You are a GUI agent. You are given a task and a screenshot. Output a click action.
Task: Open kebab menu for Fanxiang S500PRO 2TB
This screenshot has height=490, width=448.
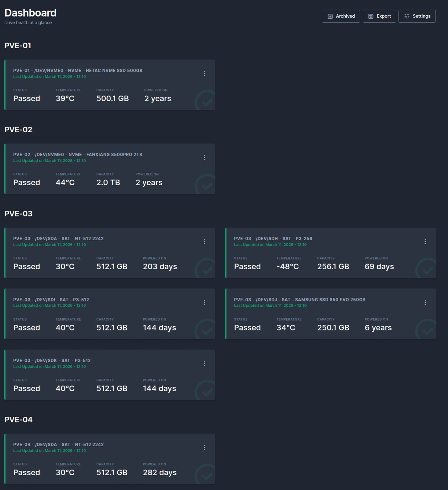point(204,158)
